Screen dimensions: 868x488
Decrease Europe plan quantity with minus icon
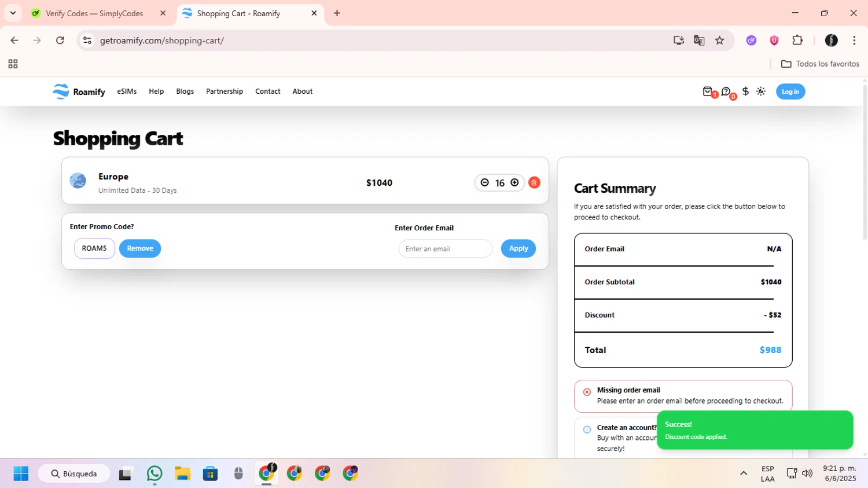pyautogui.click(x=485, y=182)
